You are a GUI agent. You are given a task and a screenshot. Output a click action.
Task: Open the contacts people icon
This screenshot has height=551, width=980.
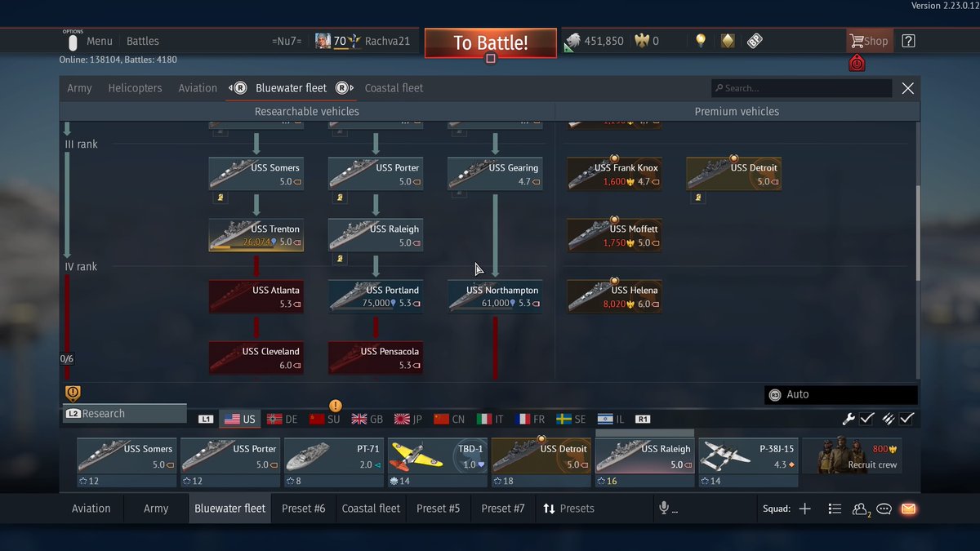coord(861,509)
